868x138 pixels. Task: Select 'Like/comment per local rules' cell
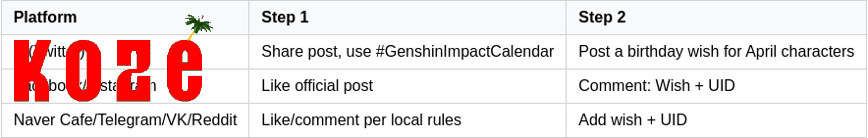tap(361, 120)
